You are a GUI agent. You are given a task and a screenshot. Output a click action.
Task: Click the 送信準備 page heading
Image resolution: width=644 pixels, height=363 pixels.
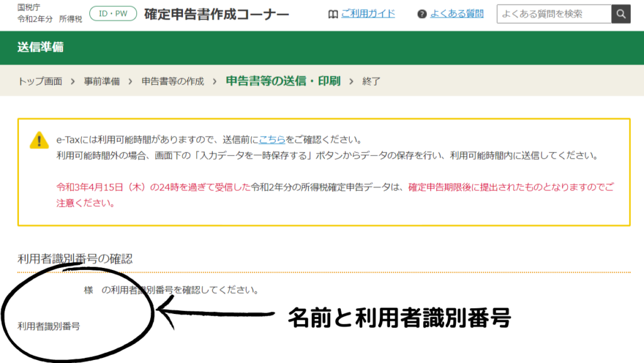(x=40, y=47)
